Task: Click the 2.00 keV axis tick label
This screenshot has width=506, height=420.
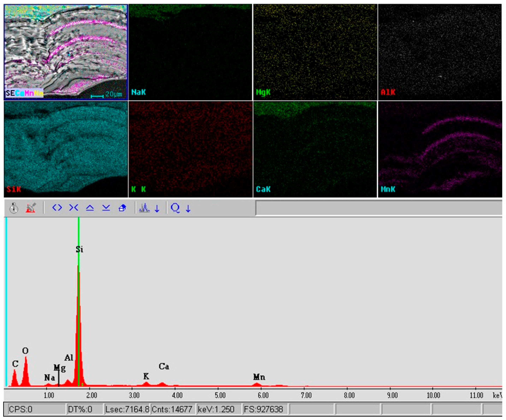Action: pyautogui.click(x=92, y=395)
